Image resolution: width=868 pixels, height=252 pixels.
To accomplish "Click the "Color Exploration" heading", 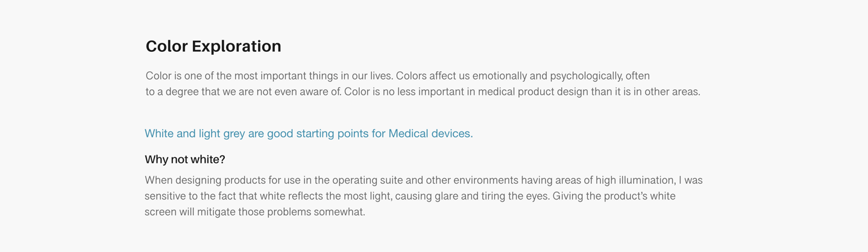I will pos(213,46).
